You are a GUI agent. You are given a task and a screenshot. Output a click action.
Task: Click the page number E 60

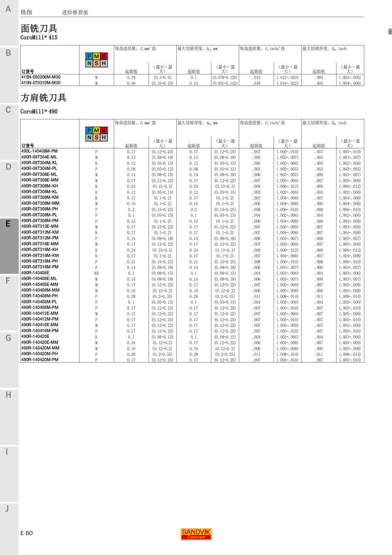point(26,533)
